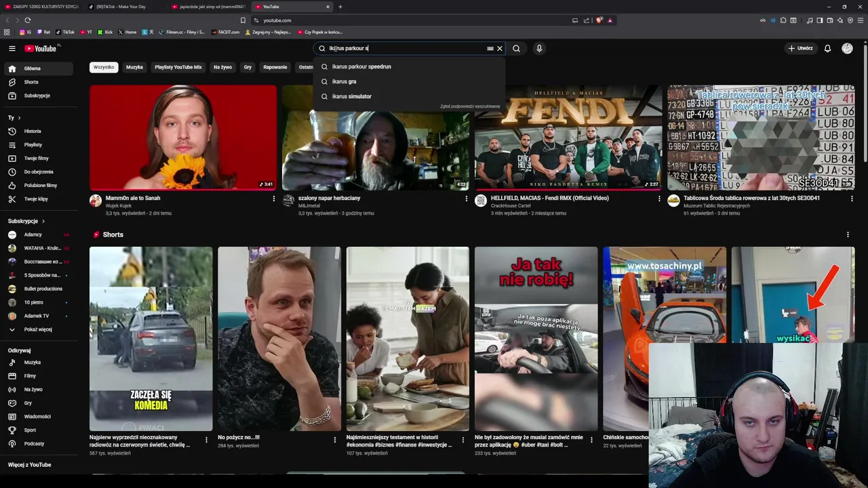Select the Playlisty YouTube Mix chip
The width and height of the screenshot is (868, 488).
(x=178, y=67)
